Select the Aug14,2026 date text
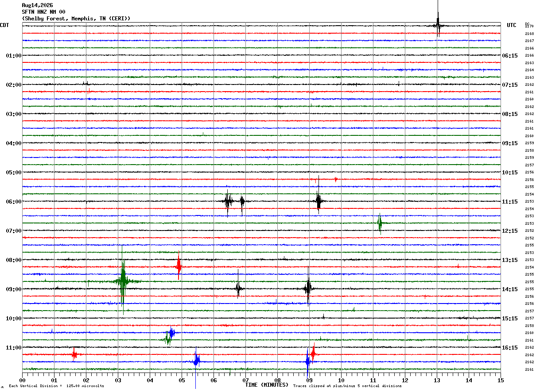The image size is (536, 392). tap(37, 5)
